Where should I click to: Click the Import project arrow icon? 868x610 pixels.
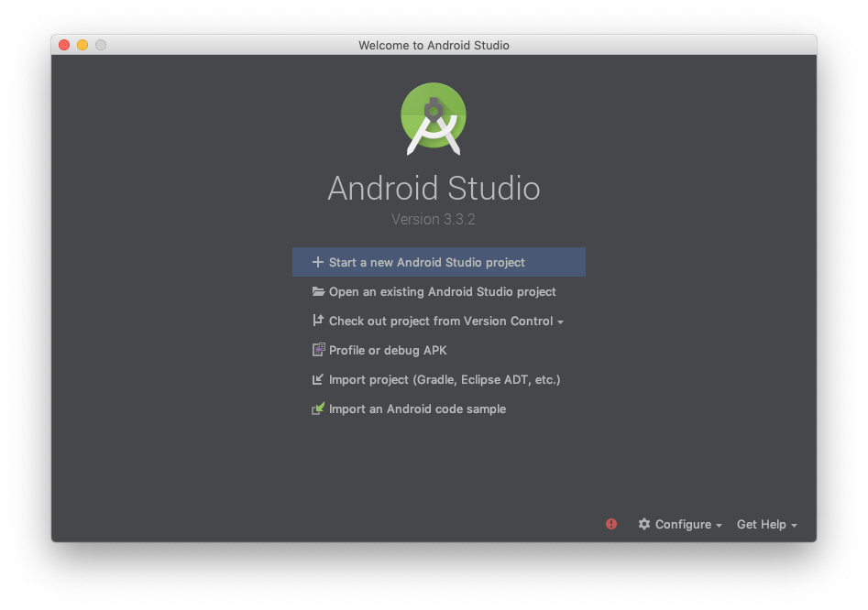pyautogui.click(x=318, y=379)
